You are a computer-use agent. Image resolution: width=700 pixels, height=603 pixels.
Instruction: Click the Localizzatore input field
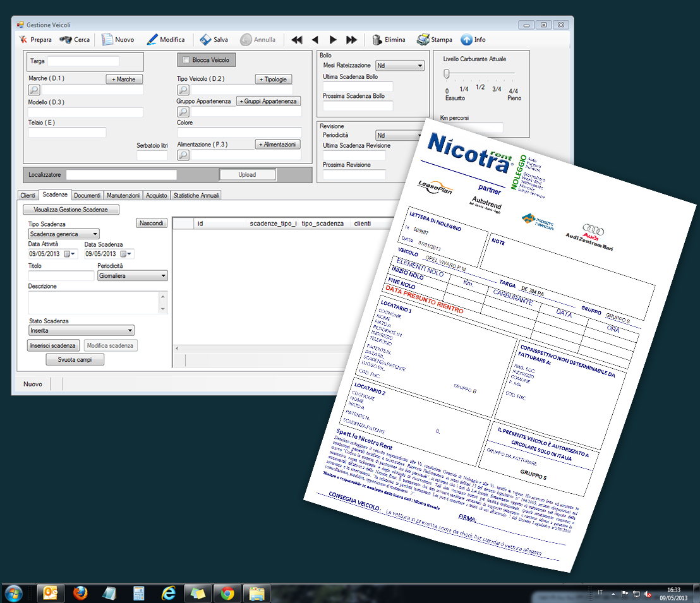[x=121, y=174]
